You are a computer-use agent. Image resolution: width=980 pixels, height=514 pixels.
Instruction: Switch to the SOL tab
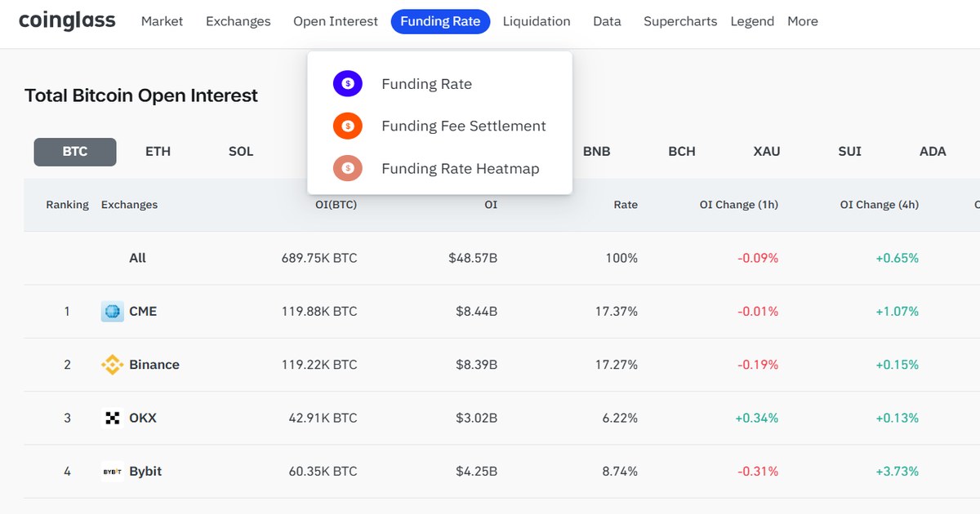click(240, 151)
